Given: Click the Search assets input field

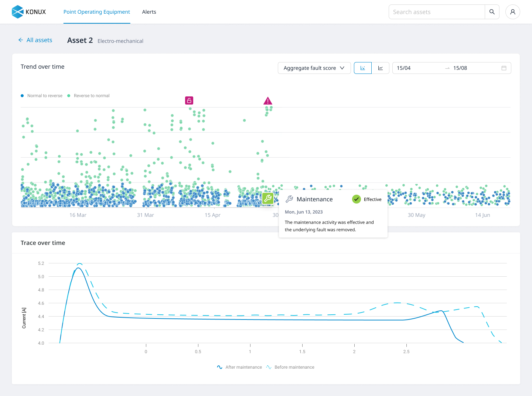Looking at the screenshot, I should pyautogui.click(x=436, y=12).
